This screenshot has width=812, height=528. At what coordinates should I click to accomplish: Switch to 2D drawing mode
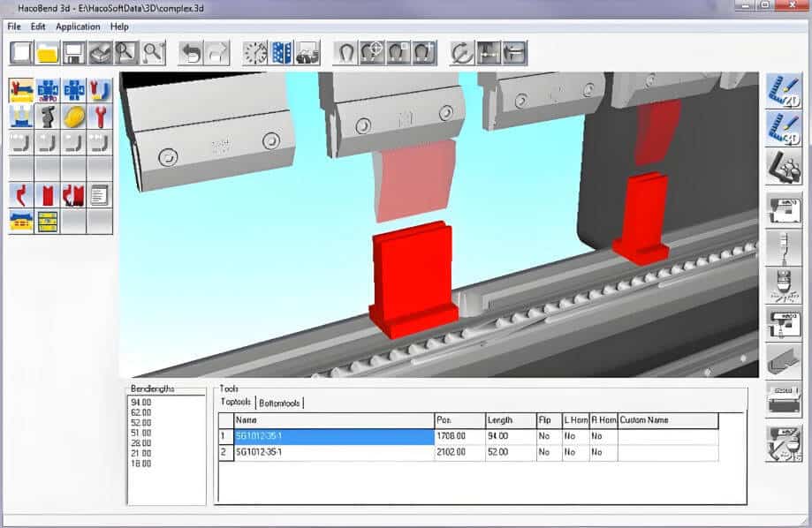(784, 91)
